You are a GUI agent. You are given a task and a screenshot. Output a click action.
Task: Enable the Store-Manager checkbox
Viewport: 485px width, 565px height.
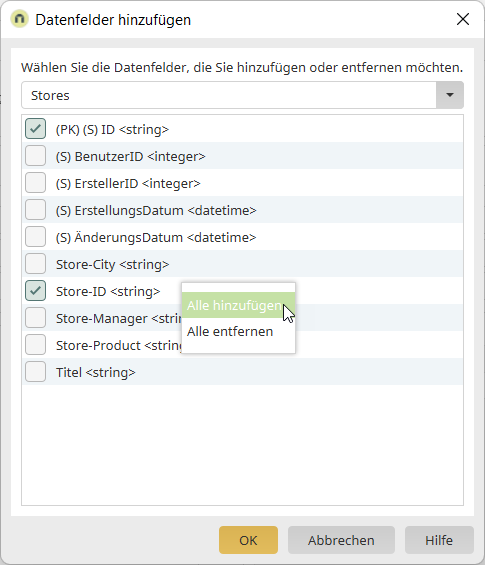click(35, 318)
